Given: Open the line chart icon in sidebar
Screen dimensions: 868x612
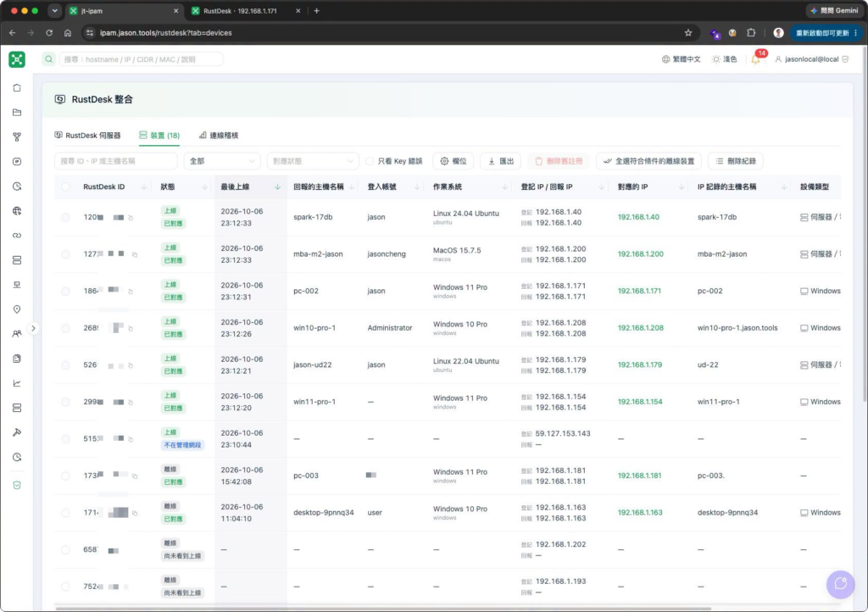Looking at the screenshot, I should (x=17, y=383).
